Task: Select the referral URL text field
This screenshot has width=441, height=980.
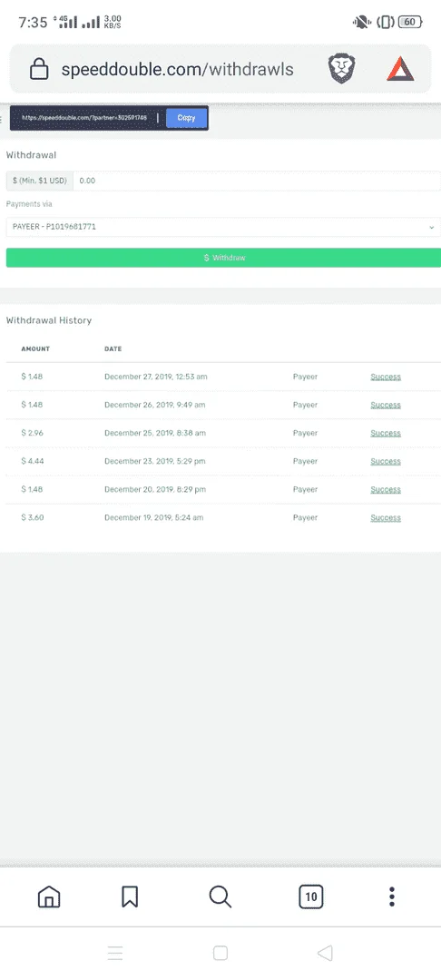Action: point(84,117)
